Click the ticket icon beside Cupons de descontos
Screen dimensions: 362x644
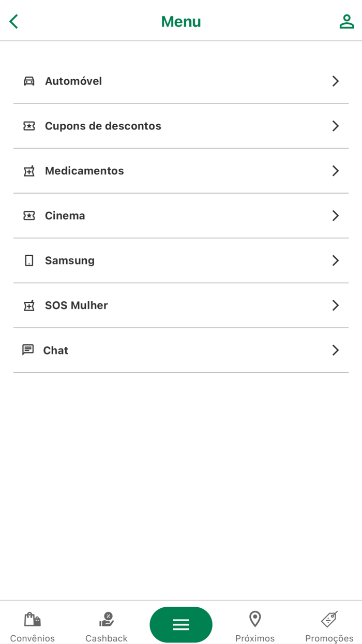pos(29,126)
